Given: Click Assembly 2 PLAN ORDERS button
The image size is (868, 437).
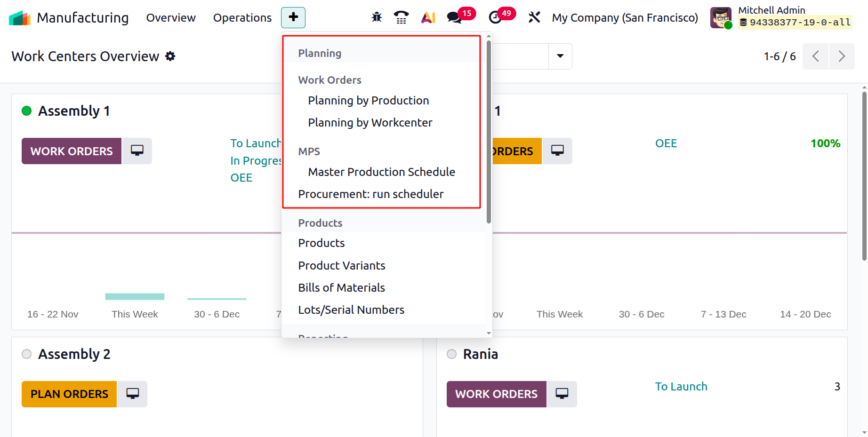Looking at the screenshot, I should tap(69, 394).
